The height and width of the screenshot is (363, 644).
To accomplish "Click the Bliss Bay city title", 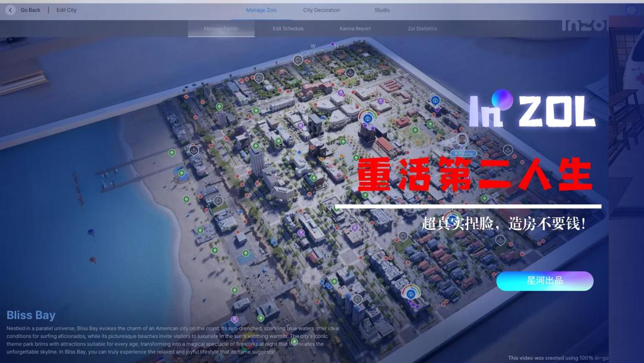I will tap(31, 315).
